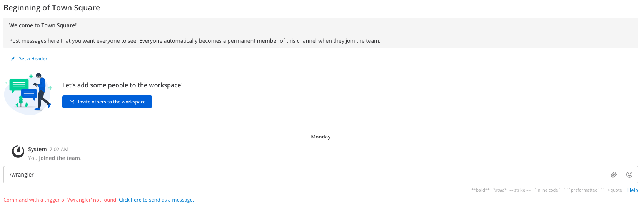The image size is (644, 205).
Task: Click the Welcome to Town Square! title
Action: (43, 25)
